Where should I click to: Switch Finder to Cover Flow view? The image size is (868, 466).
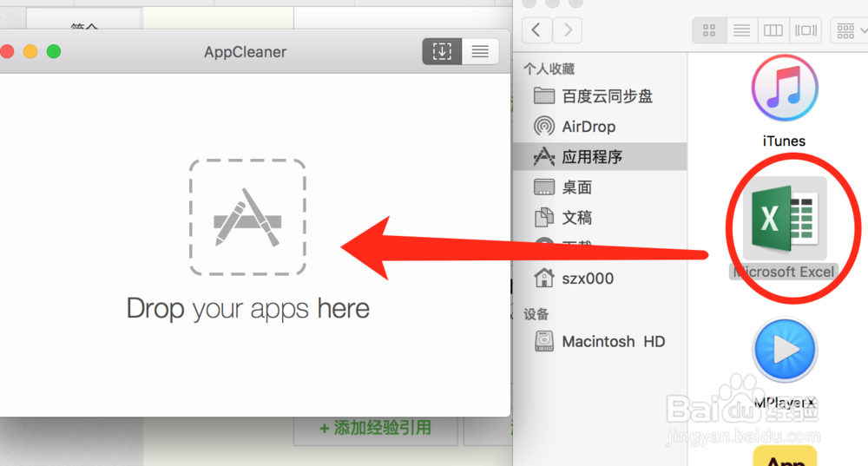(806, 30)
